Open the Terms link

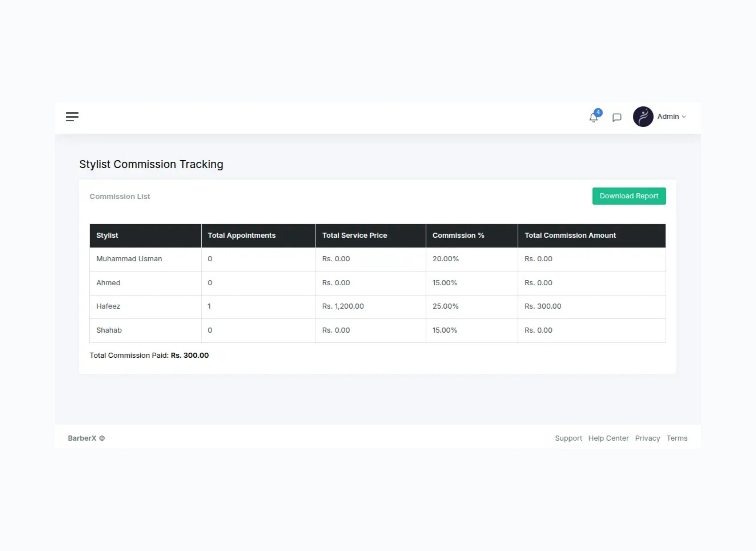[x=677, y=438]
